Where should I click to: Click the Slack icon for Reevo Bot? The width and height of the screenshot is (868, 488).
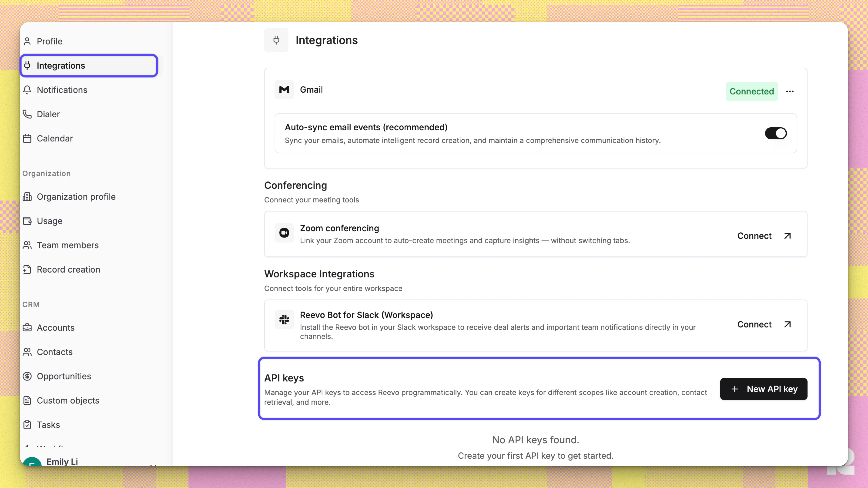[284, 319]
